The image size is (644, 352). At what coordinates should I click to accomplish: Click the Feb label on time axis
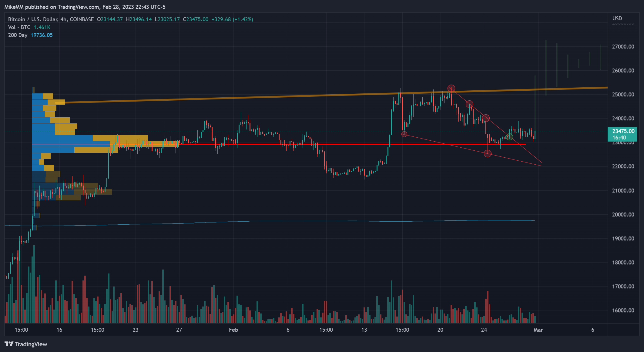[x=233, y=330]
